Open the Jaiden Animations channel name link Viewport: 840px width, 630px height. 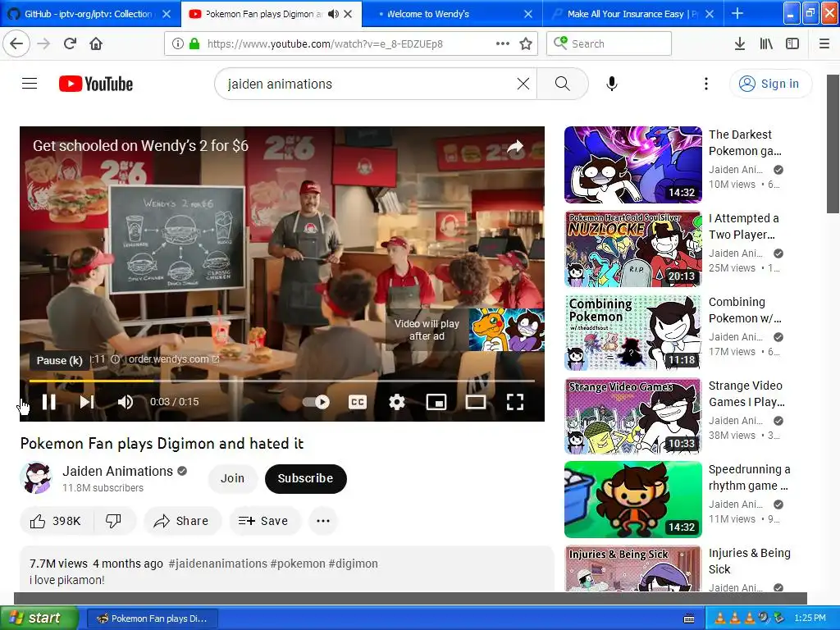click(x=117, y=471)
